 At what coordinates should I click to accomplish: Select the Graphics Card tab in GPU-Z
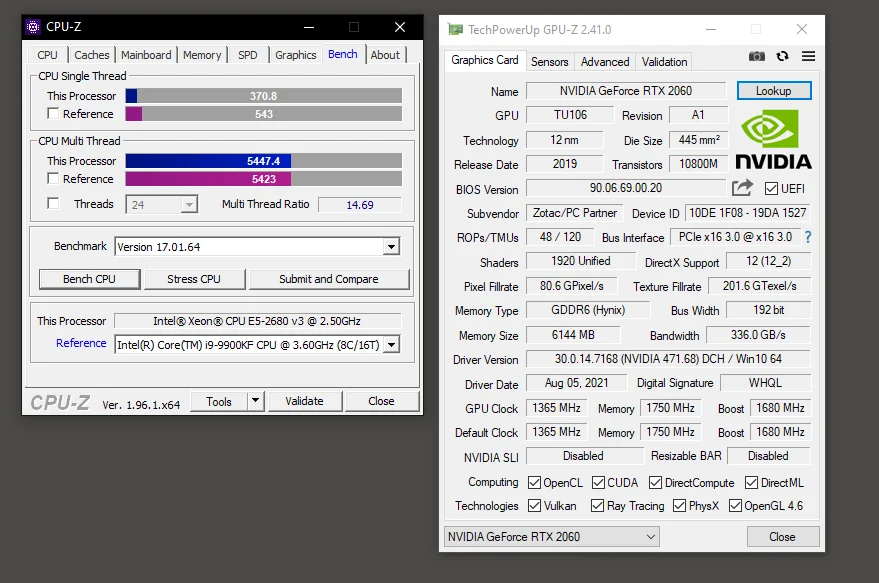[485, 60]
